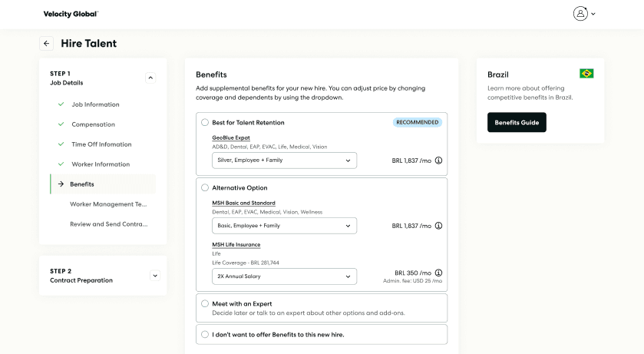The image size is (644, 354).
Task: Click the Brazil flag icon
Action: (586, 74)
